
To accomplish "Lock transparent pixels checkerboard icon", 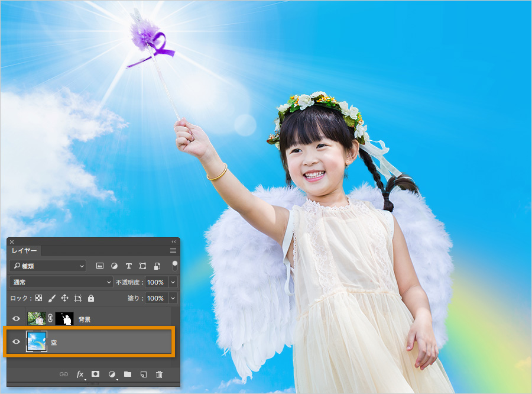I will (x=39, y=298).
